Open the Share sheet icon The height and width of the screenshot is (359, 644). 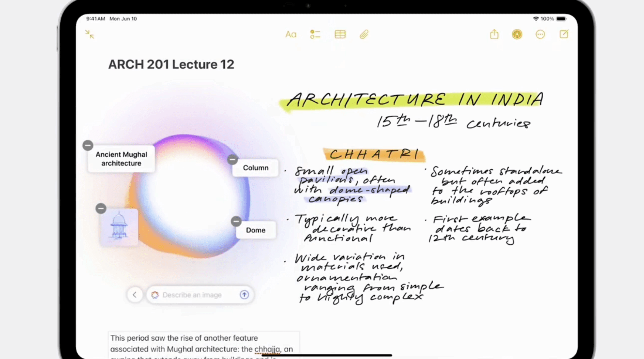tap(494, 34)
